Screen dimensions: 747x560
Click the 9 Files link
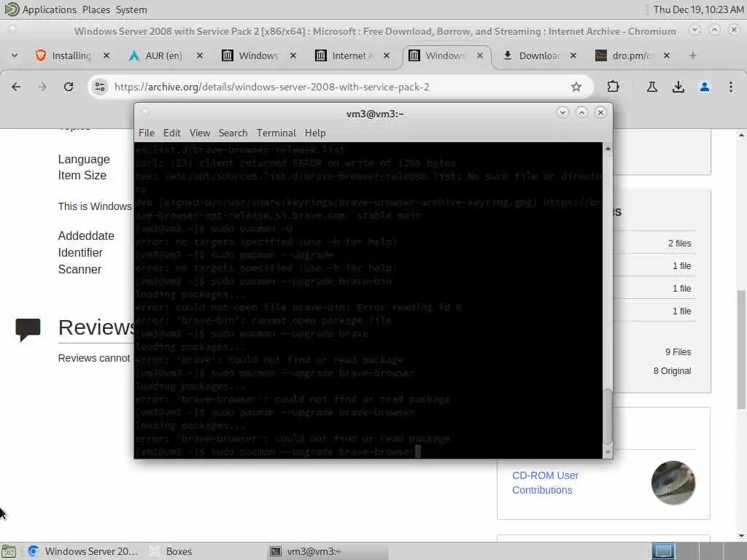pos(678,352)
